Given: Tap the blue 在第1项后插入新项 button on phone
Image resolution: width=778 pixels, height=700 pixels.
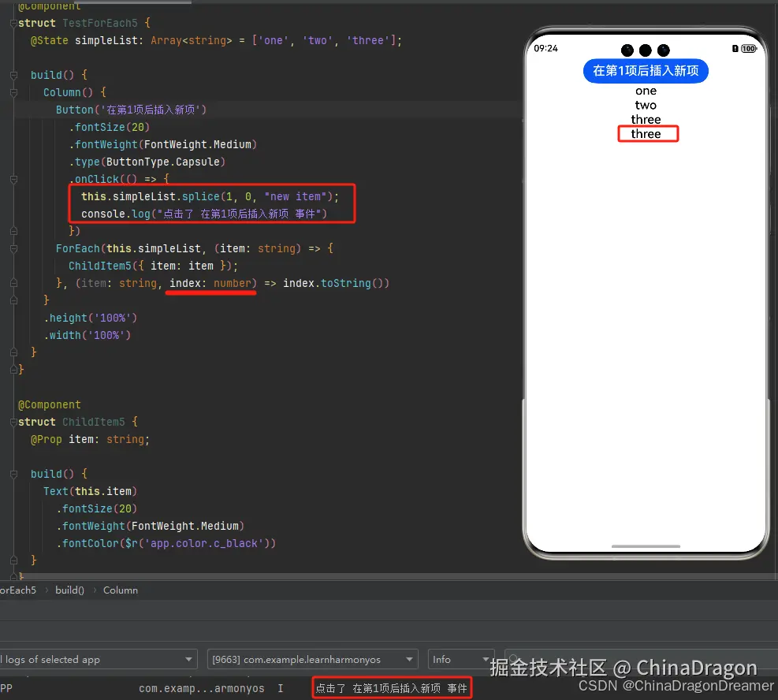Looking at the screenshot, I should 646,71.
